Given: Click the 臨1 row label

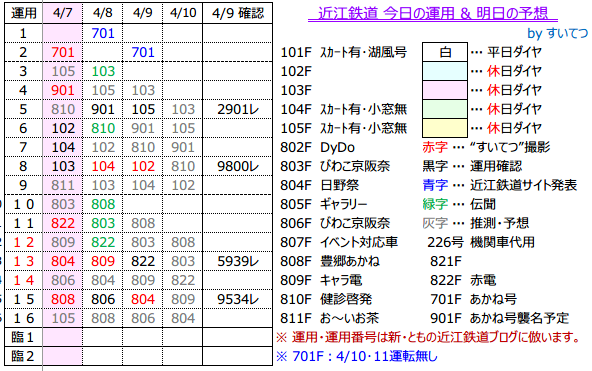Looking at the screenshot, I should tap(23, 337).
